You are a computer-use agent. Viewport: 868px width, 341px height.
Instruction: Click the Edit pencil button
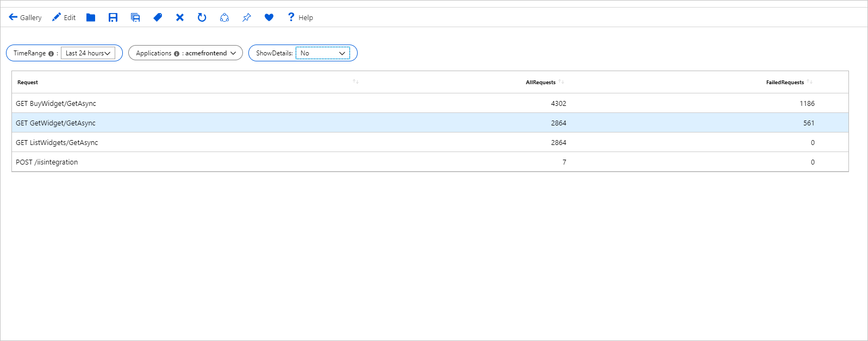point(64,17)
